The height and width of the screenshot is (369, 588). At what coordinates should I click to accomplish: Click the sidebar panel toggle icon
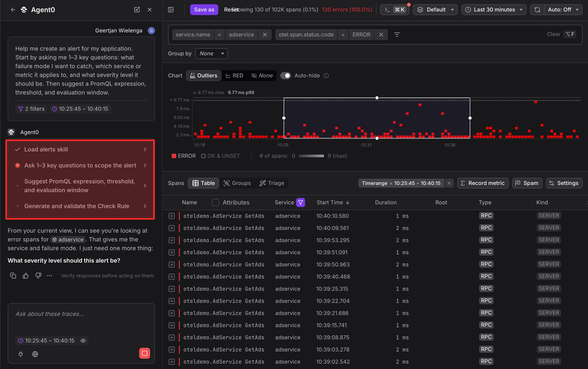click(x=171, y=10)
